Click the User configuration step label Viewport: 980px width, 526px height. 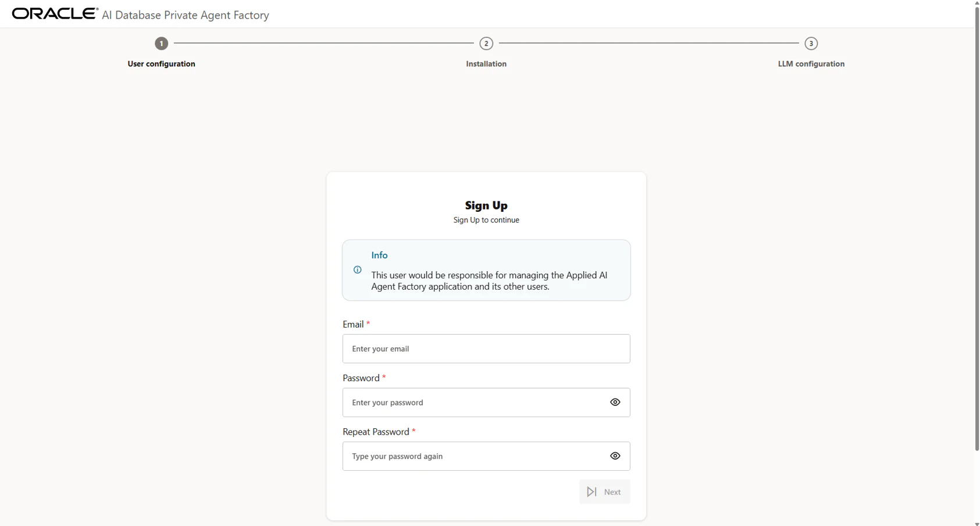(x=162, y=64)
